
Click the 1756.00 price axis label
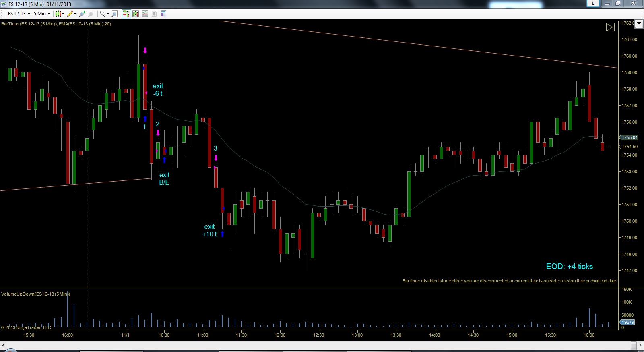coord(630,122)
